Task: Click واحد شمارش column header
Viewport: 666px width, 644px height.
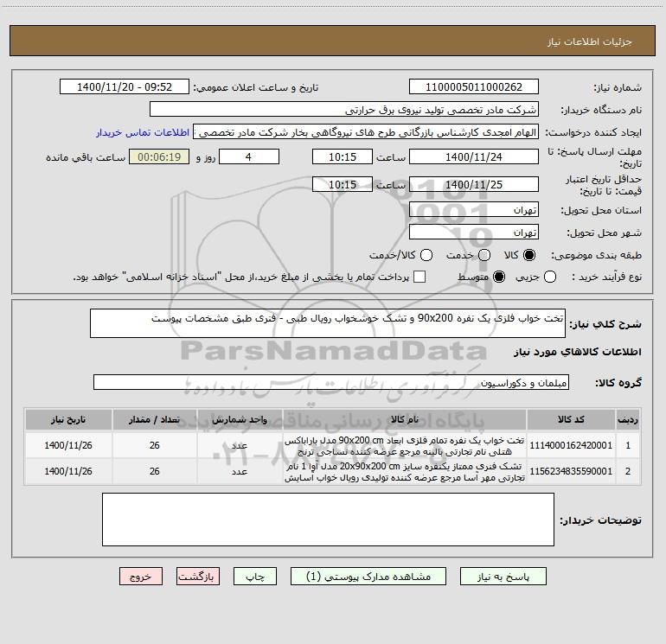Action: 240,419
